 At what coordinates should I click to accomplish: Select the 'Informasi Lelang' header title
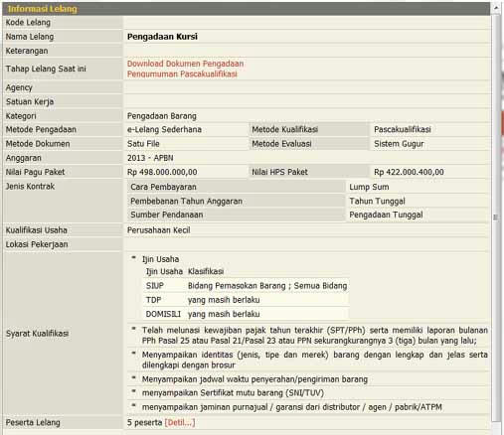point(43,9)
